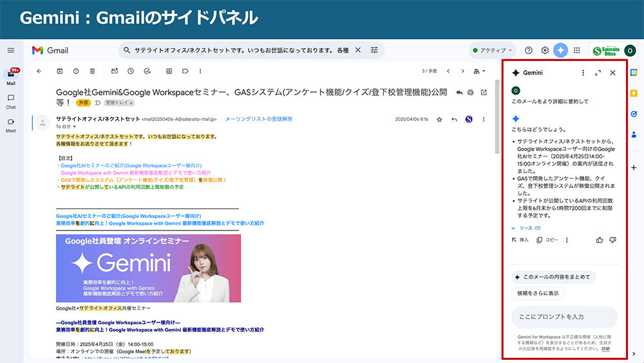Open the Google社AIセミナーのご紹介 contents link
The image size is (644, 363).
pyautogui.click(x=131, y=165)
